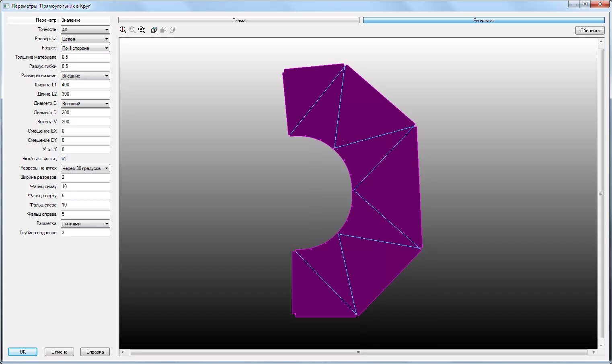Click the Отмена button
Viewport: 612px width, 364px height.
tap(59, 352)
